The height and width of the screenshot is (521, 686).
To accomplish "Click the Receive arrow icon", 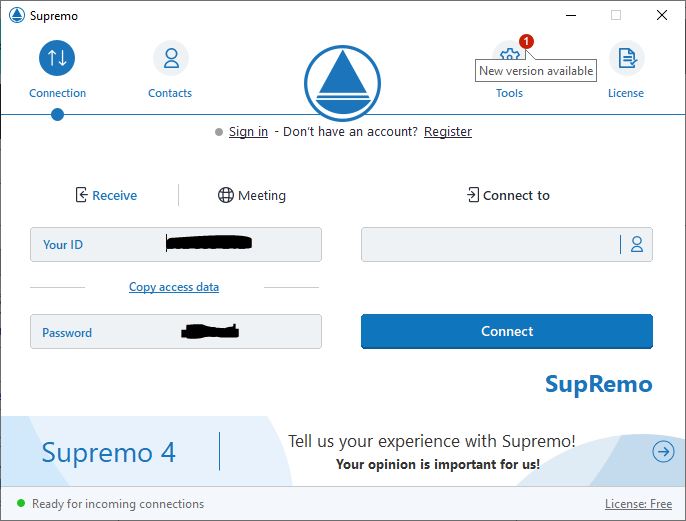I will (x=81, y=195).
